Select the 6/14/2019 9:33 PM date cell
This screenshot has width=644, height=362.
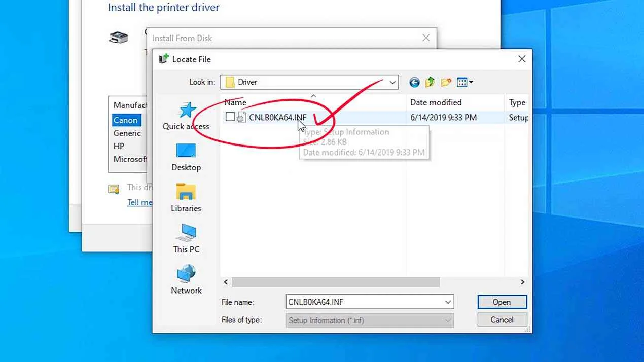coord(444,118)
